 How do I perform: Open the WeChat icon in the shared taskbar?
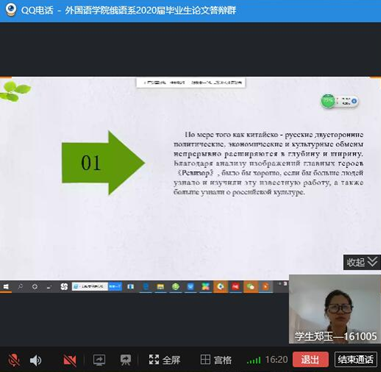pyautogui.click(x=251, y=286)
